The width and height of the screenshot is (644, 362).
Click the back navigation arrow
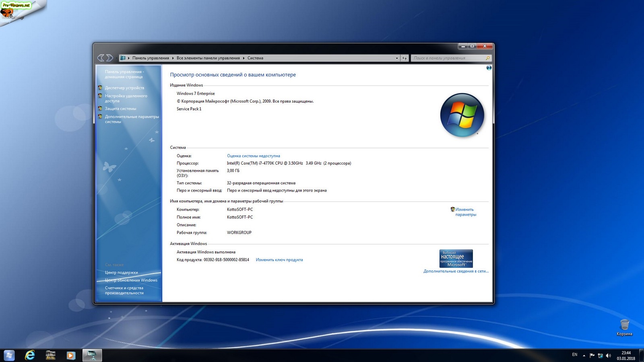coord(101,58)
